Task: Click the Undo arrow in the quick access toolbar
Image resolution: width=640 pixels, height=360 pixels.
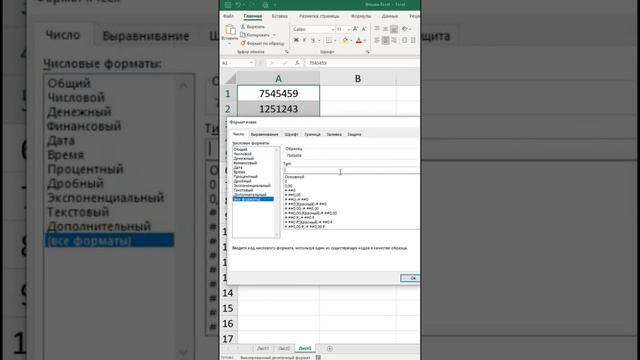Action: (238, 4)
